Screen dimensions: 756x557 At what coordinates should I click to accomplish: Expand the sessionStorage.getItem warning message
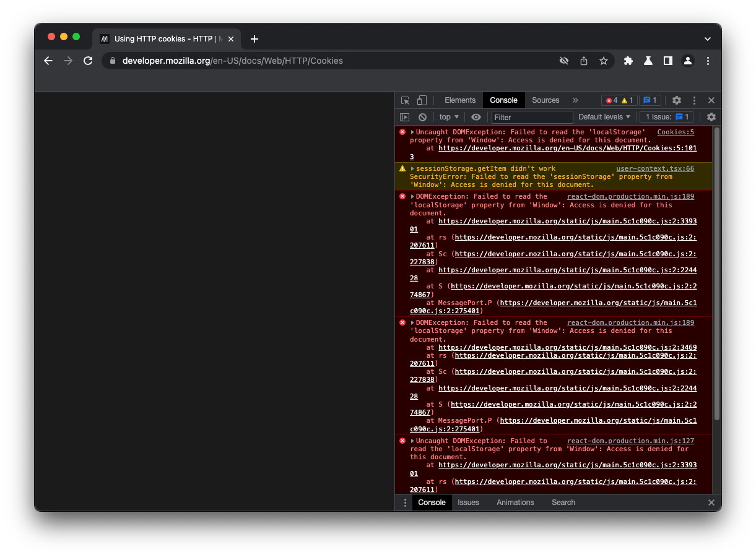click(412, 168)
